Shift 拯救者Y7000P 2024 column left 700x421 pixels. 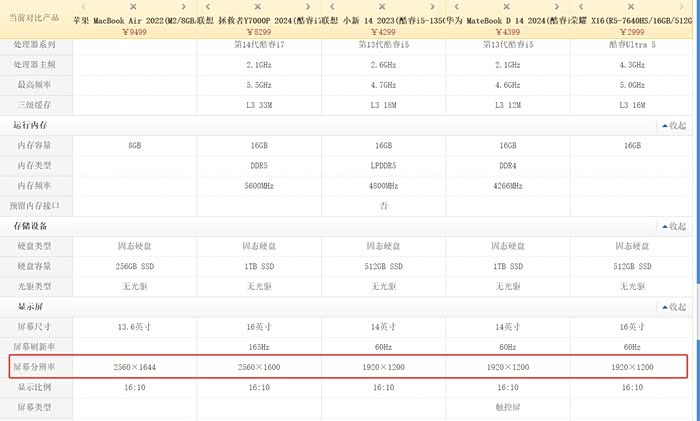pyautogui.click(x=208, y=7)
